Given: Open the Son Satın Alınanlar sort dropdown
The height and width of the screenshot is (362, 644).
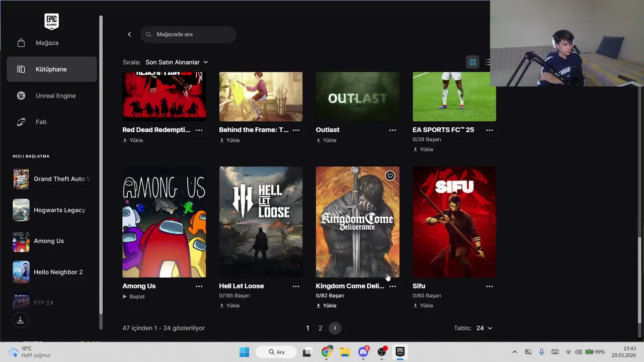Looking at the screenshot, I should click(177, 62).
